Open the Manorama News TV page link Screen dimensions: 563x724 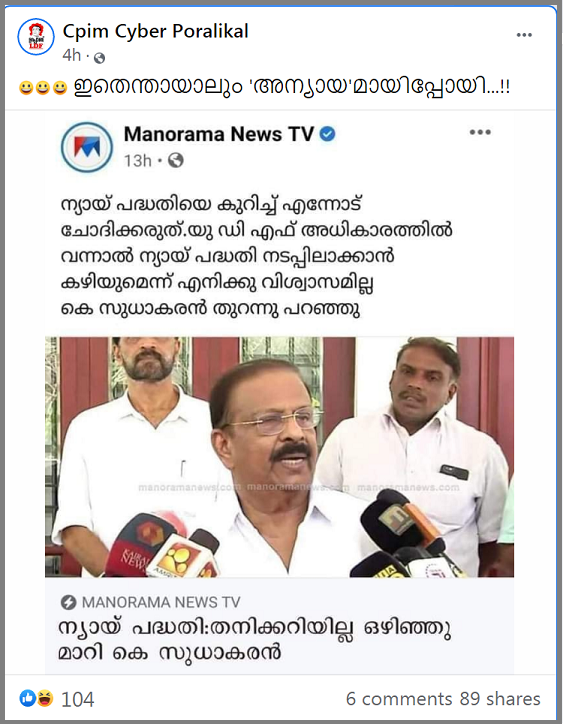219,134
